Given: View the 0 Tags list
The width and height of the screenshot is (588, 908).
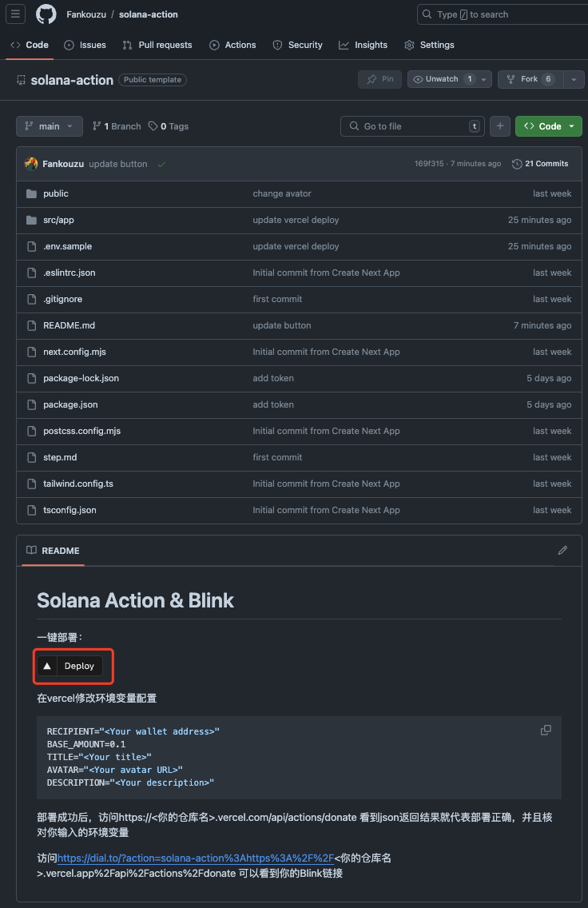Looking at the screenshot, I should (x=169, y=126).
